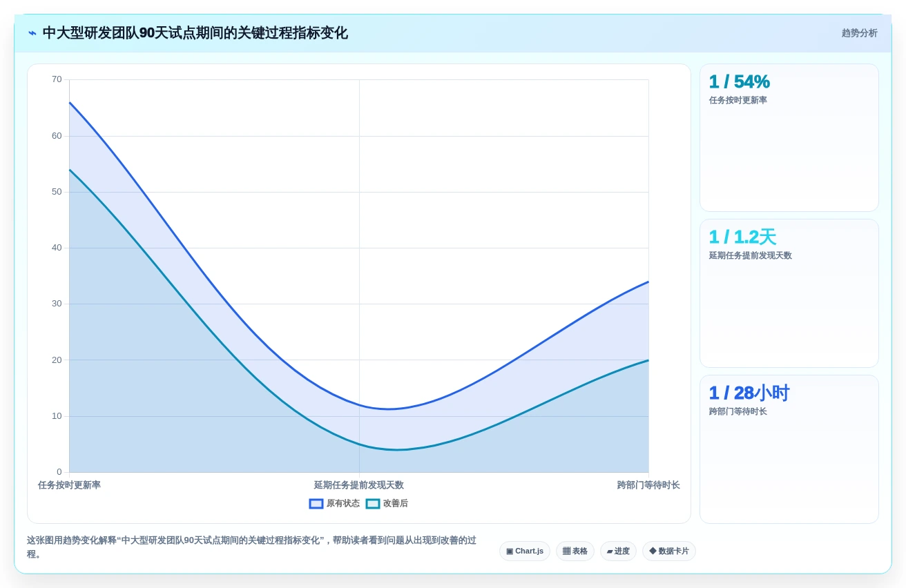Click the bar icon in 进度 tag
Viewport: 906px width, 588px height.
point(610,551)
